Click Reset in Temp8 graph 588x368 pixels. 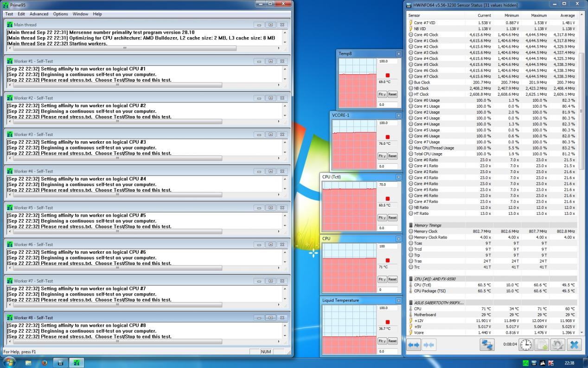[x=393, y=94]
